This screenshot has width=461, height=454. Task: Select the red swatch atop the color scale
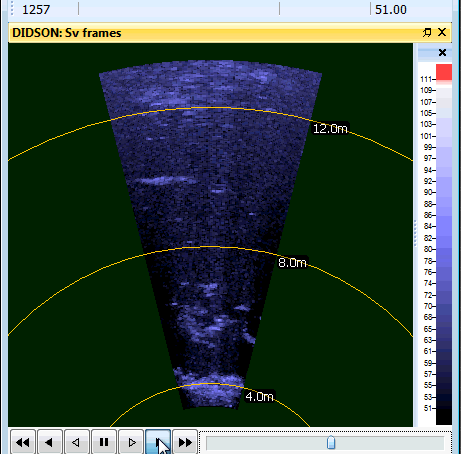444,72
